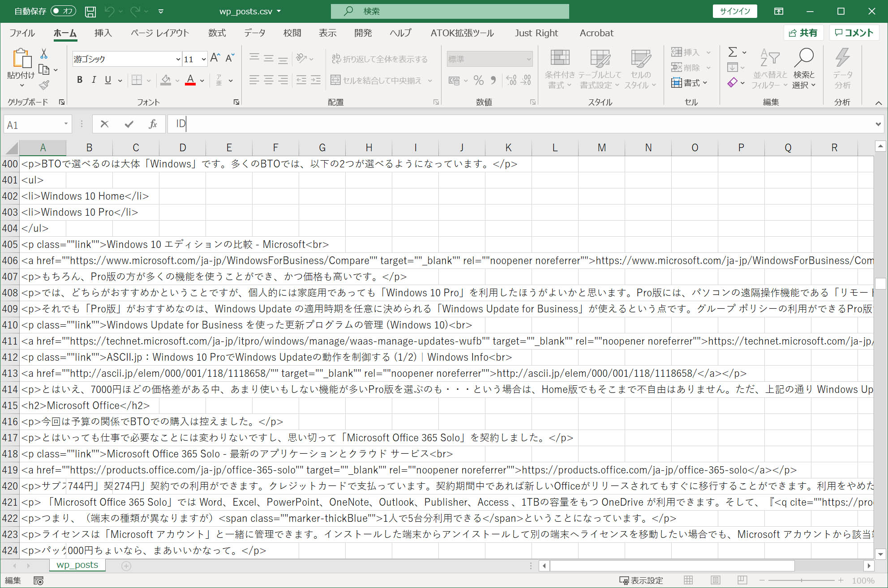Switch to the Acrobat ribbon tab

(596, 33)
